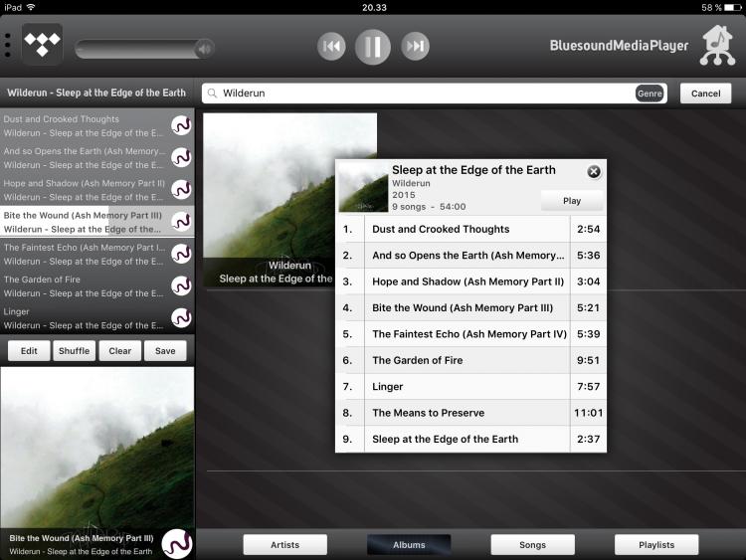Tap the 20.33 clock in status bar
This screenshot has width=746, height=560.
click(374, 7)
